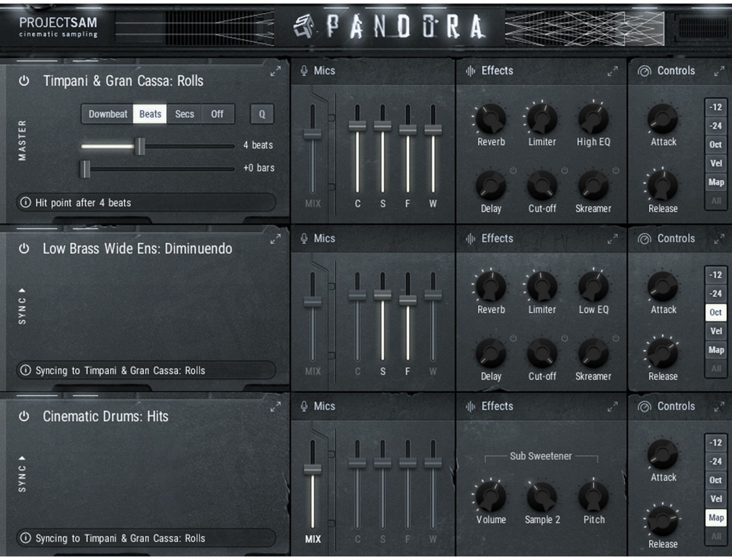
Task: Click the S mic fader in Low Brass layer
Action: [x=383, y=295]
